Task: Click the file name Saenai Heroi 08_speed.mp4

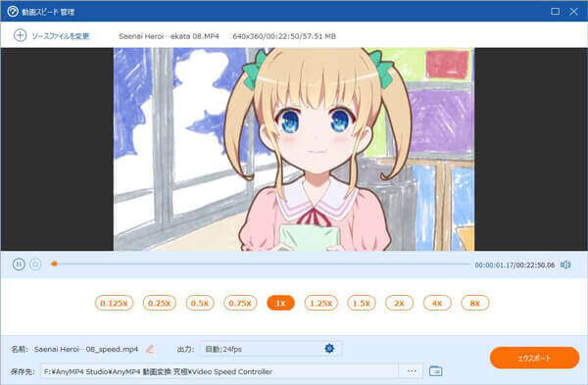Action: pyautogui.click(x=86, y=349)
